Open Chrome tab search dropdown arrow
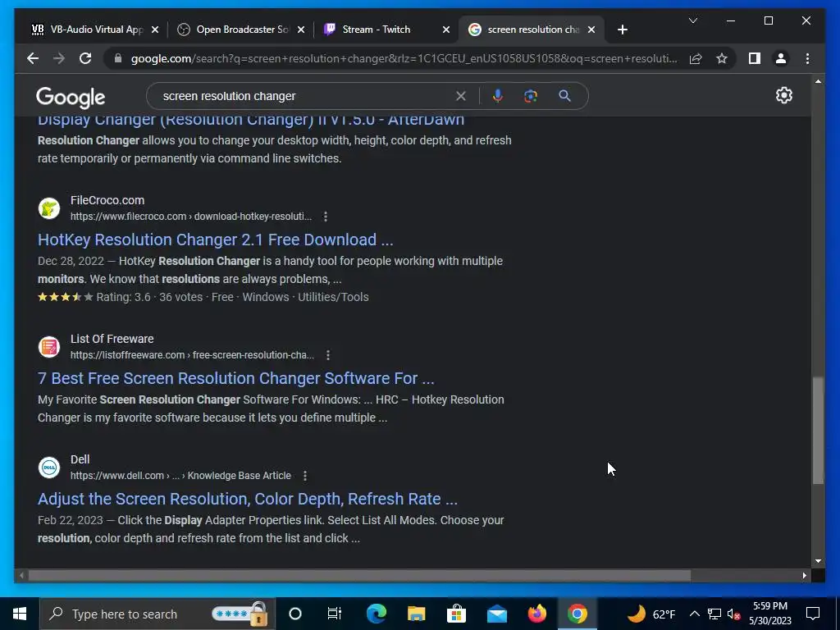Image resolution: width=840 pixels, height=630 pixels. point(692,21)
